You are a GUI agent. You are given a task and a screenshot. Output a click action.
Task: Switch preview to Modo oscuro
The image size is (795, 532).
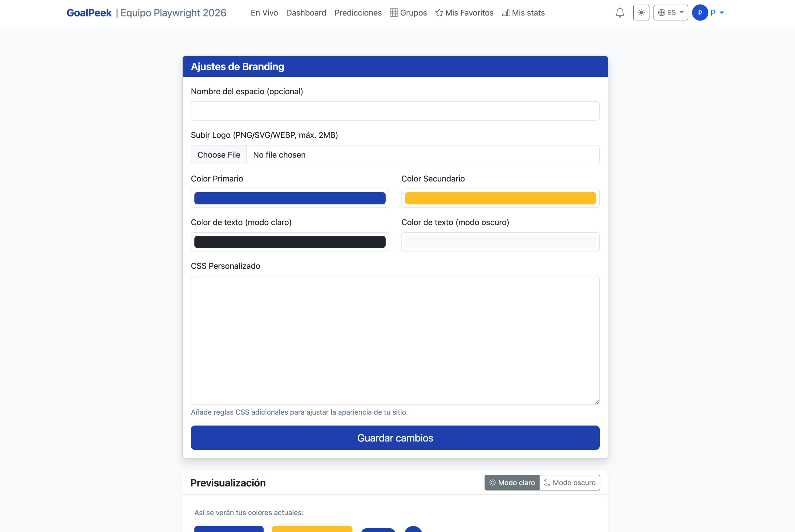coord(569,483)
